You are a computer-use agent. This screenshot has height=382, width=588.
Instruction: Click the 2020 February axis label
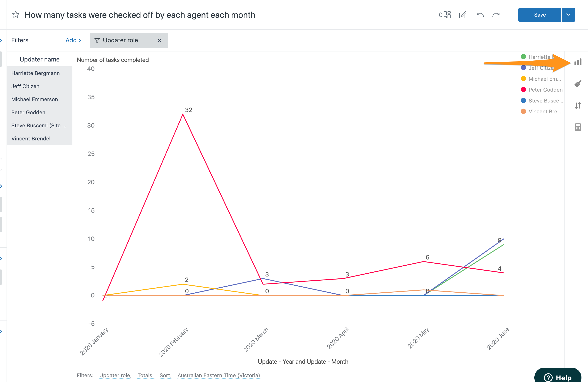pos(173,342)
